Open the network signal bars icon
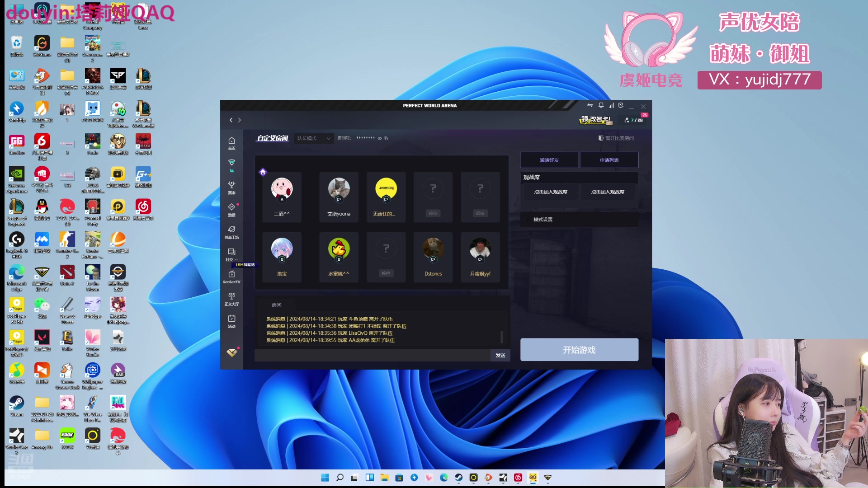Image resolution: width=868 pixels, height=488 pixels. [611, 105]
